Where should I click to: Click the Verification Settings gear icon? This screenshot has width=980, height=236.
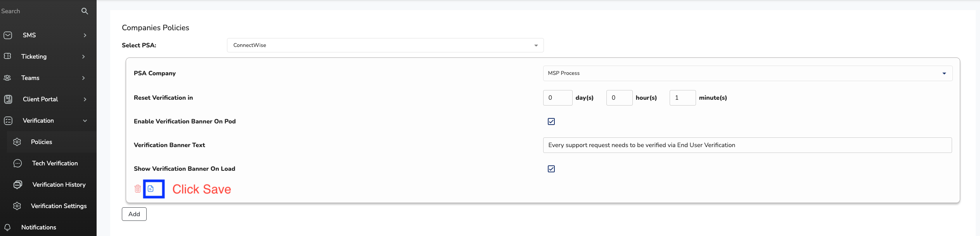coord(17,206)
